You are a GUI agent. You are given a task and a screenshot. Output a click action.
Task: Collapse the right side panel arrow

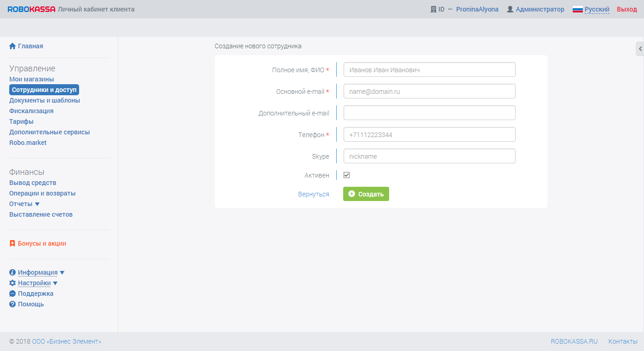[x=640, y=49]
